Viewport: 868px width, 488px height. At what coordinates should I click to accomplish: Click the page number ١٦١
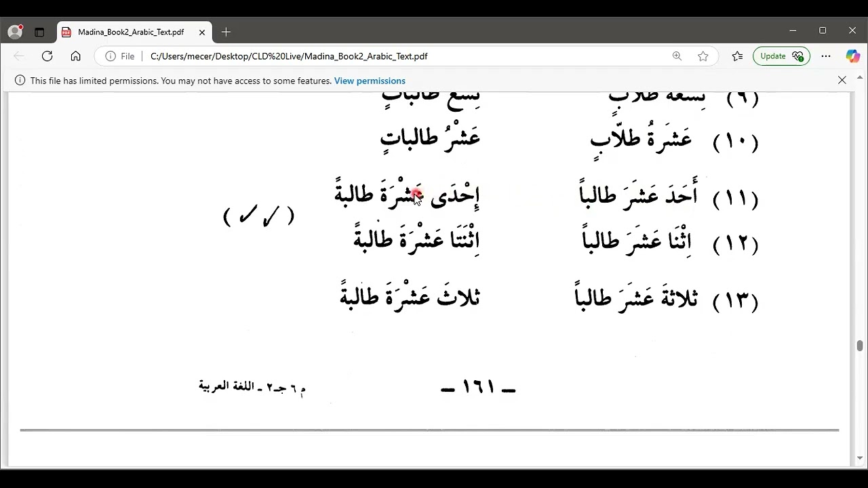pyautogui.click(x=478, y=388)
